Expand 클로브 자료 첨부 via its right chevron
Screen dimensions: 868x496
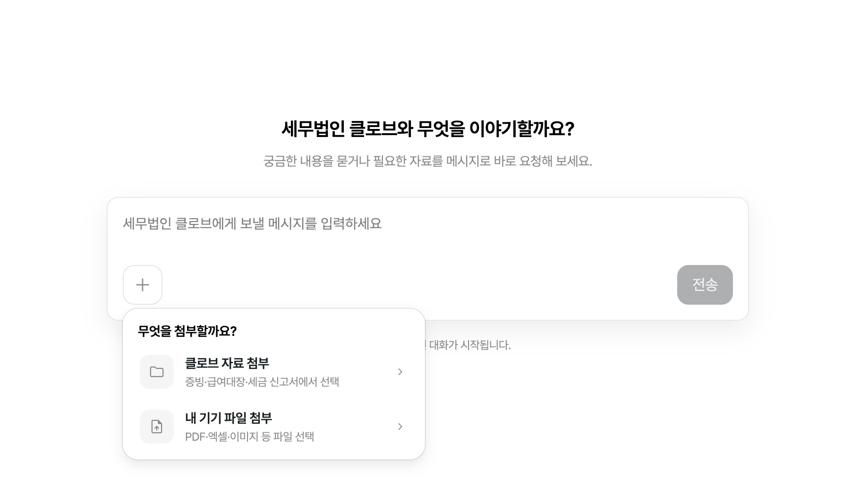[x=400, y=372]
